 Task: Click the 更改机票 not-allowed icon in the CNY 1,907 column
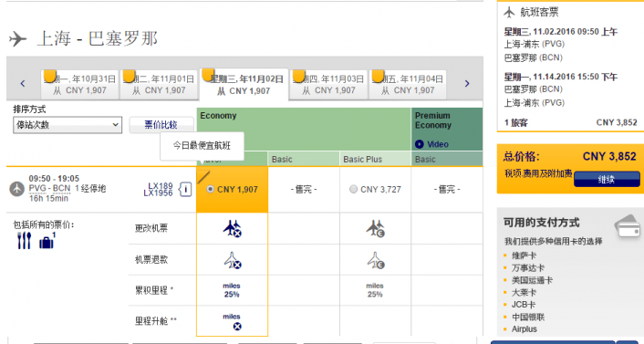(x=232, y=228)
